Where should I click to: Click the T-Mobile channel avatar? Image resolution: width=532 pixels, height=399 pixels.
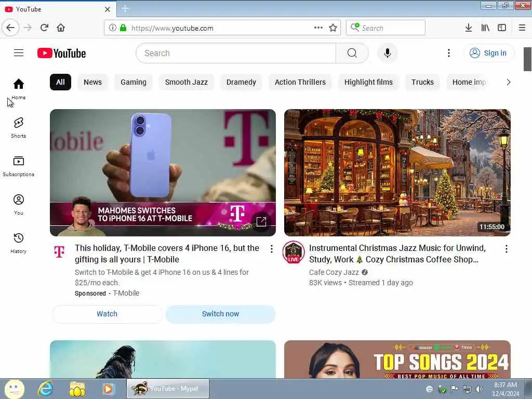59,252
